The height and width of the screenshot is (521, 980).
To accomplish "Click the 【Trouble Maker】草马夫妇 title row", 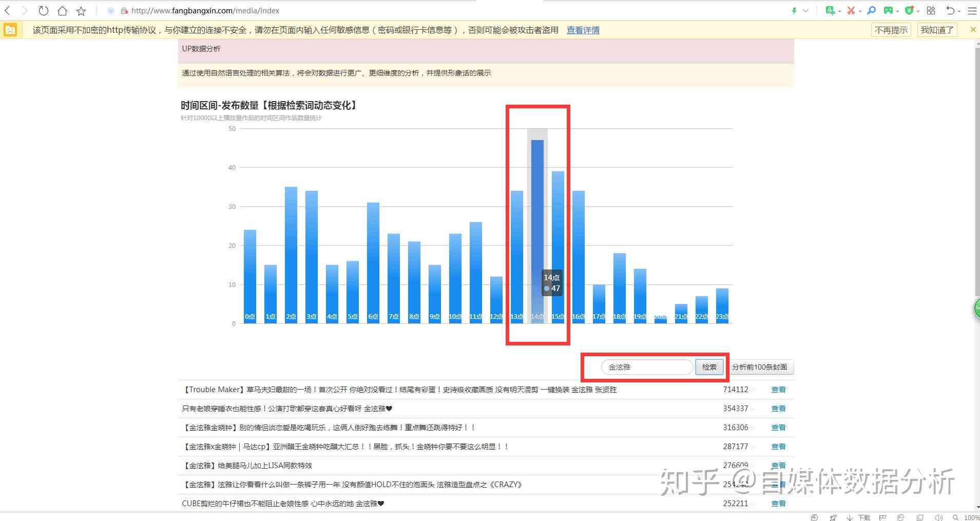I will pos(399,390).
